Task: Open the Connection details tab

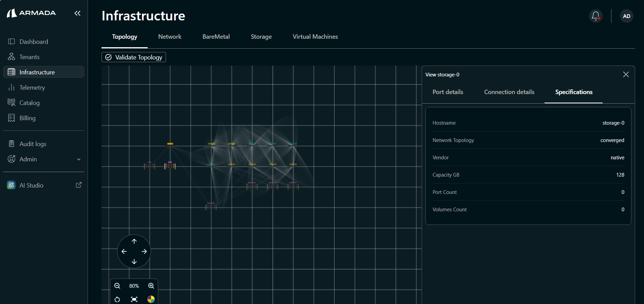Action: coord(509,92)
